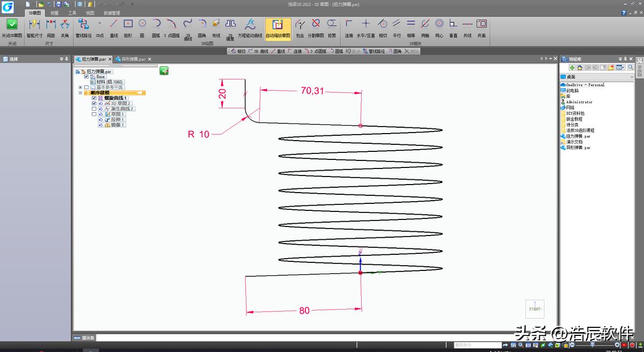Image resolution: width=644 pixels, height=352 pixels.
Task: Select the 圆弧 arc tool in ribbon
Action: (x=156, y=28)
